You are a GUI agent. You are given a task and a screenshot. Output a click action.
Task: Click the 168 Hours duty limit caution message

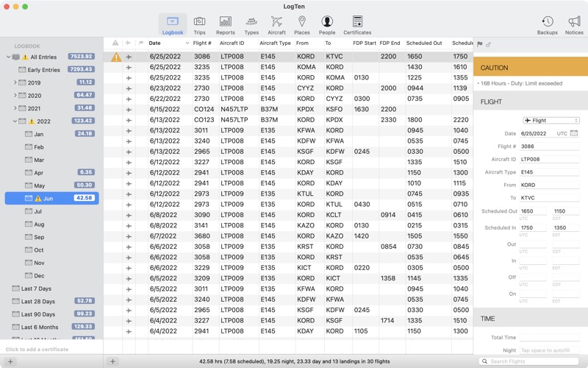click(x=521, y=83)
